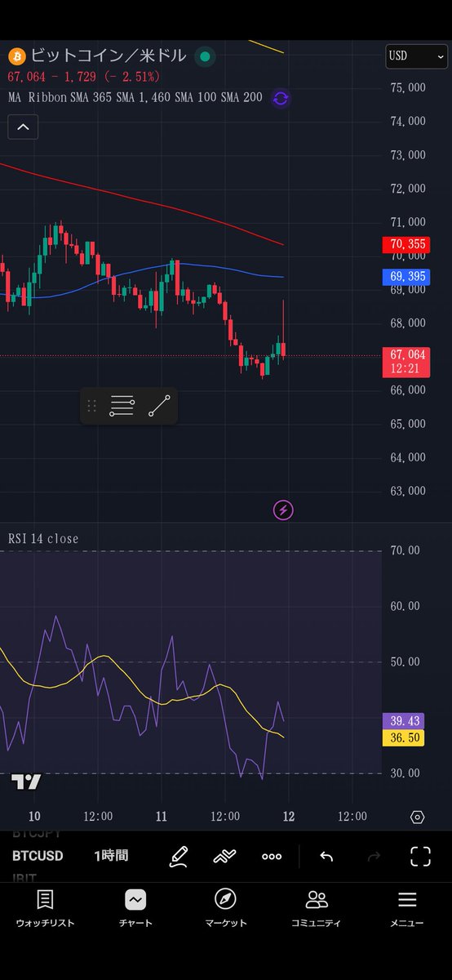Open the BTCUSD symbol search
452x980 pixels.
38,856
